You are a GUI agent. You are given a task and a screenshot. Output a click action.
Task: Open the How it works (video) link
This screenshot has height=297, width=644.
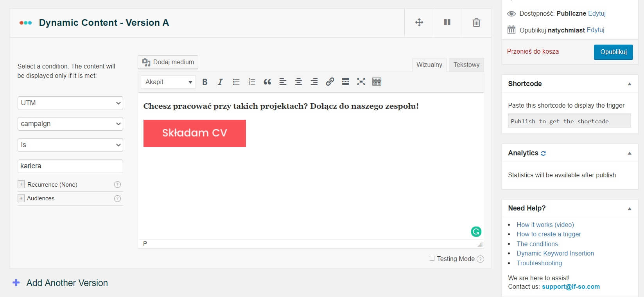click(545, 225)
